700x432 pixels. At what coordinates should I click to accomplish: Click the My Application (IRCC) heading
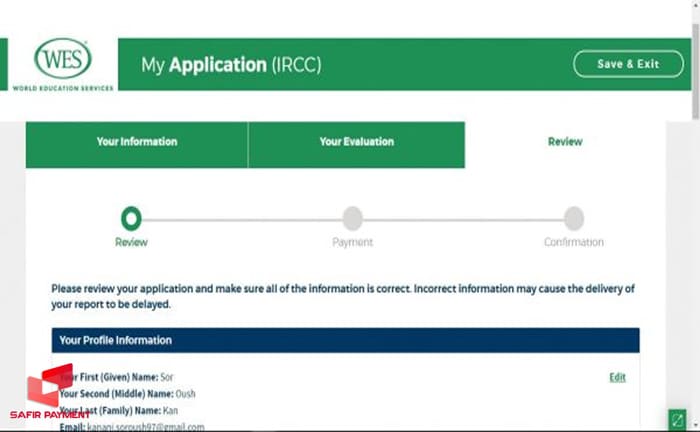(x=231, y=66)
